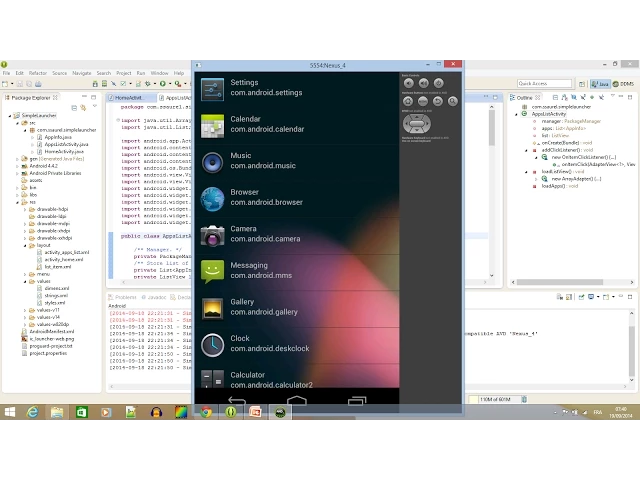Collapse all in the Outline view toolbar

pos(555,97)
